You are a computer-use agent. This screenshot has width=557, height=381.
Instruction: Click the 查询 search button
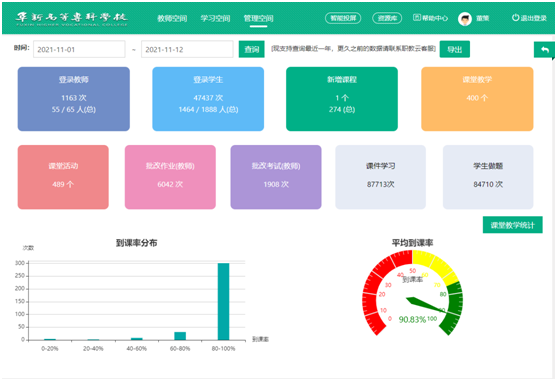pos(252,49)
